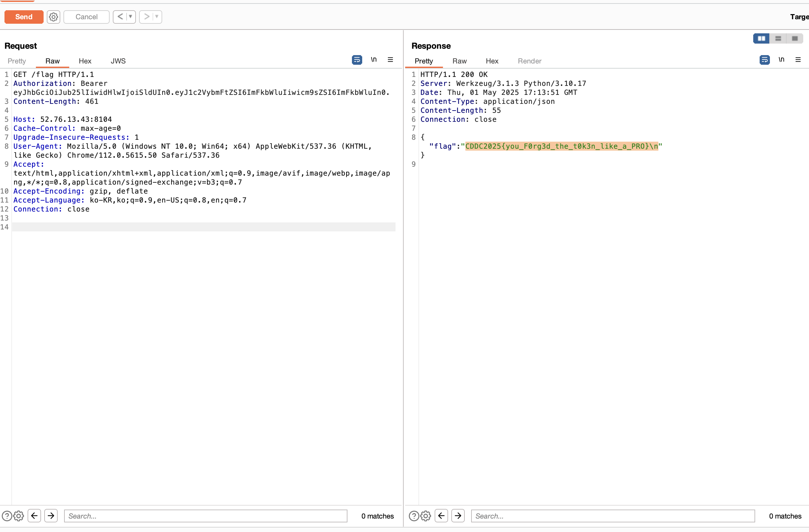This screenshot has height=532, width=809.
Task: Switch to side-by-side layout view
Action: click(x=761, y=38)
